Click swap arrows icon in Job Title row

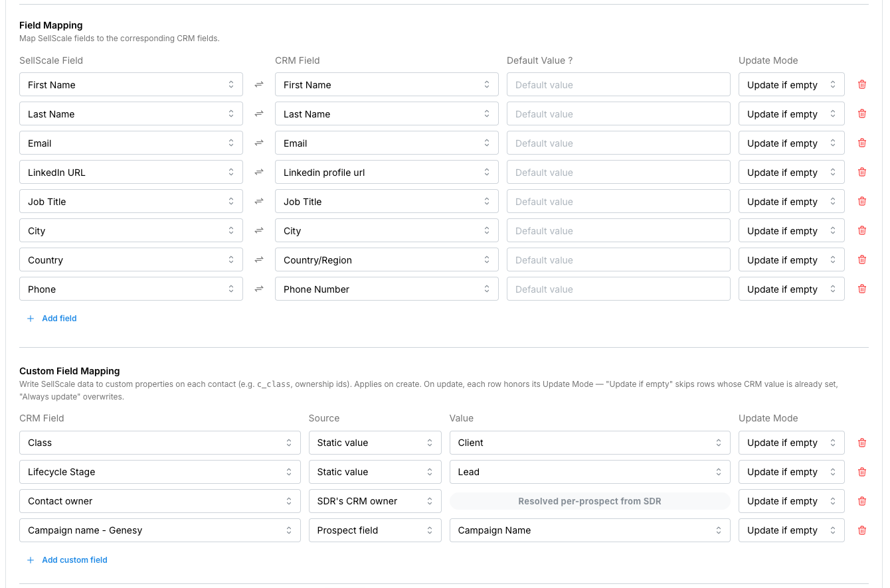[259, 201]
